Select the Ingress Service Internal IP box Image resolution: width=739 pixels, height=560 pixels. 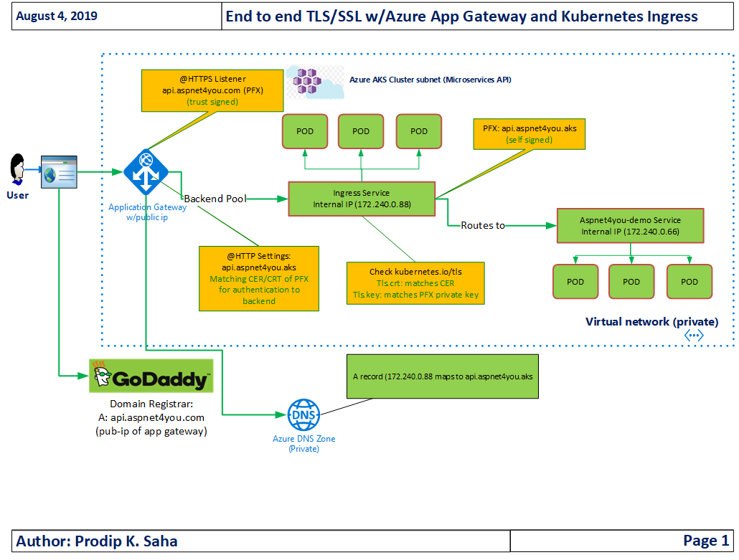pos(362,199)
